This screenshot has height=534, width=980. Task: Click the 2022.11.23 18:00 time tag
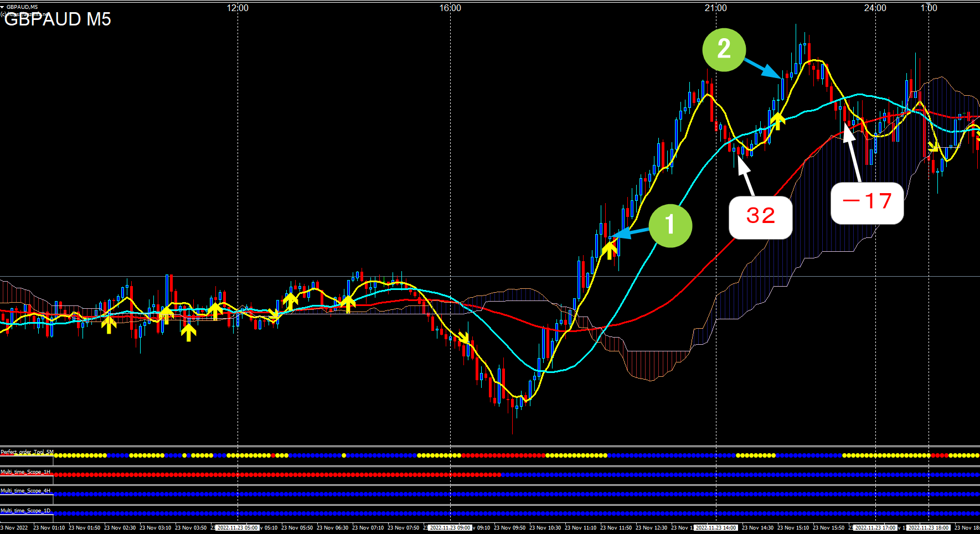[x=929, y=528]
